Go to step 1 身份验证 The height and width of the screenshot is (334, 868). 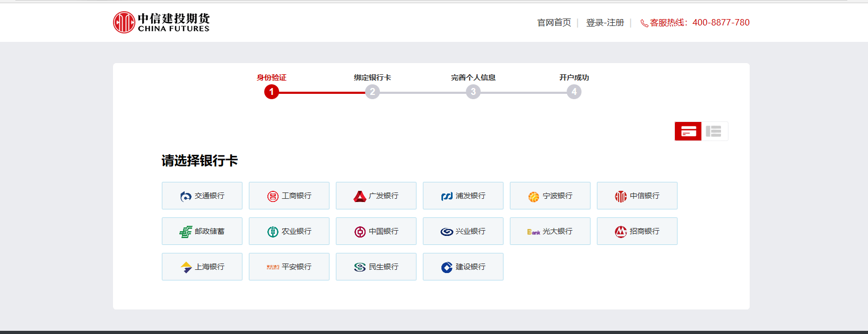point(272,92)
